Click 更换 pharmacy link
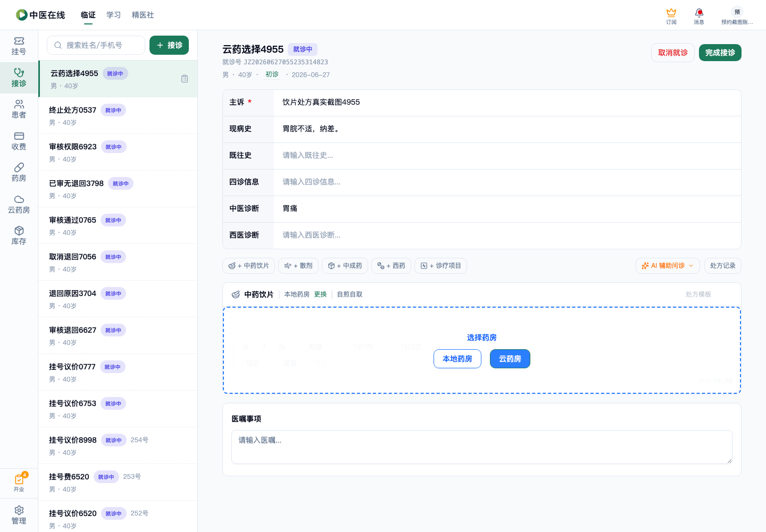The height and width of the screenshot is (532, 766). point(320,294)
